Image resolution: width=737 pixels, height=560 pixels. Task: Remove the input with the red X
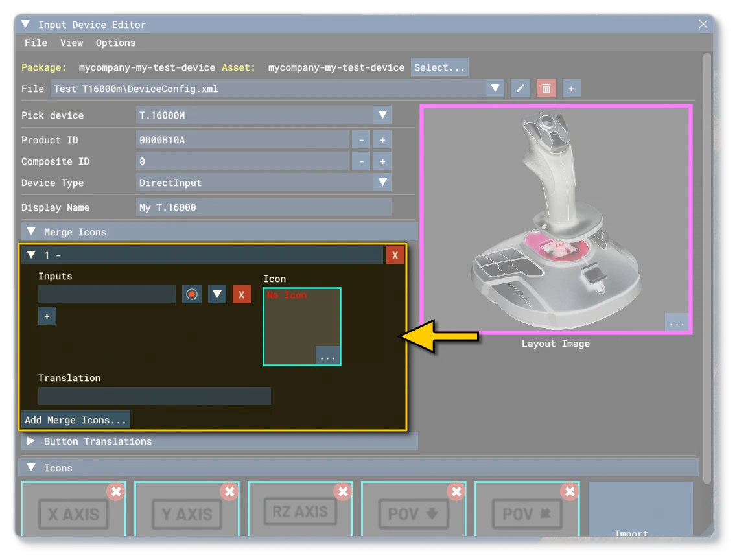click(242, 294)
